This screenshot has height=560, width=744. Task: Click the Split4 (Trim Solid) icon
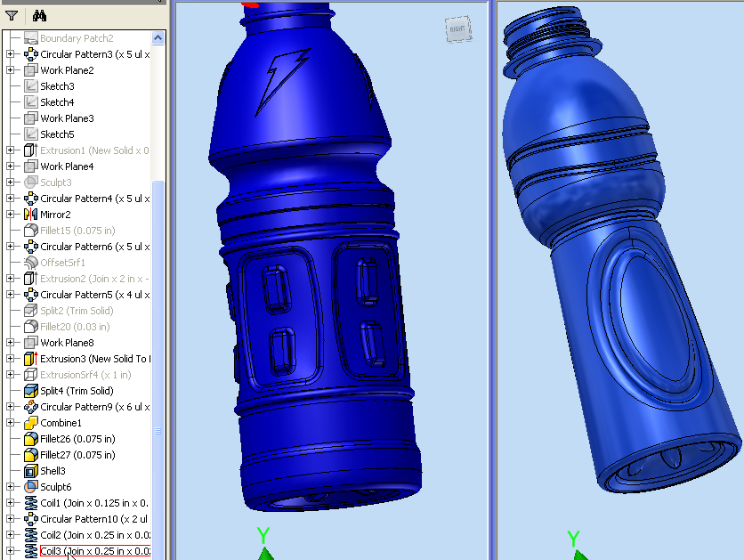31,391
